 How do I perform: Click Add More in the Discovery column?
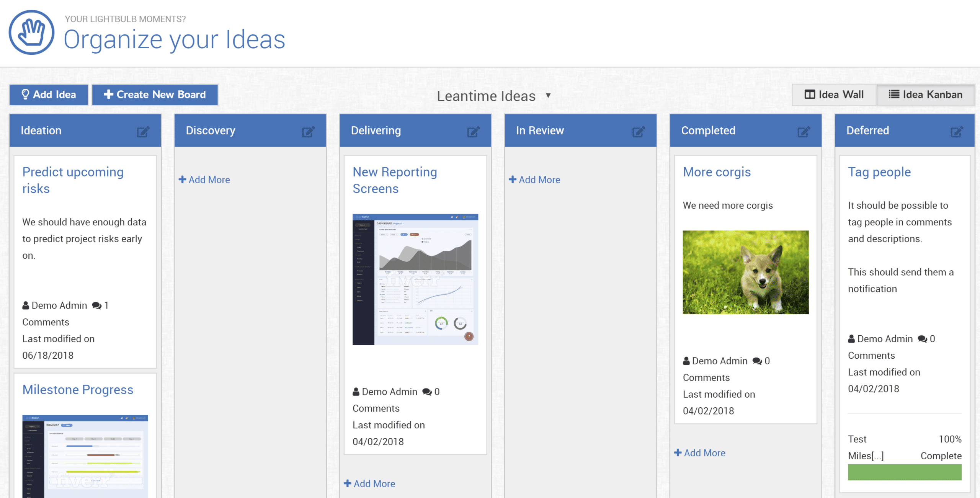pyautogui.click(x=204, y=180)
